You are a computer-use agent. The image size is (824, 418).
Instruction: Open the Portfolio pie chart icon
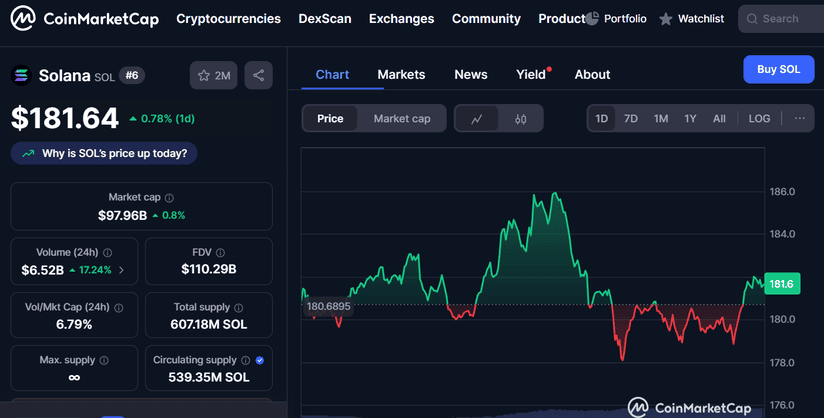[592, 18]
